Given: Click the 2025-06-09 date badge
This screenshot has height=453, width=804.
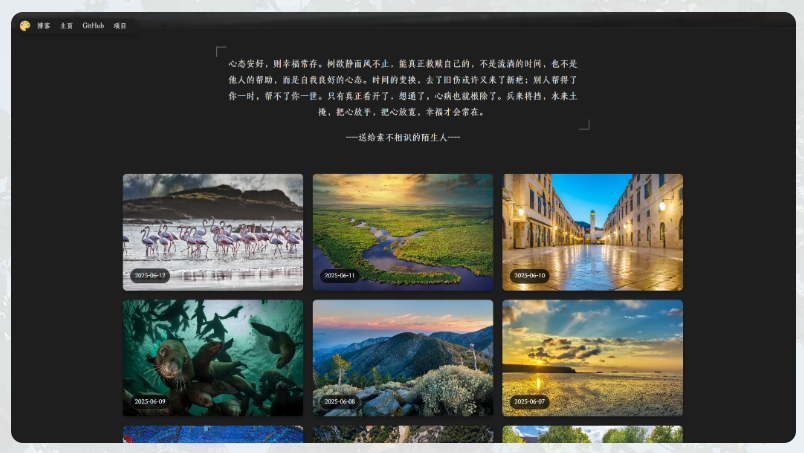Looking at the screenshot, I should tap(150, 402).
